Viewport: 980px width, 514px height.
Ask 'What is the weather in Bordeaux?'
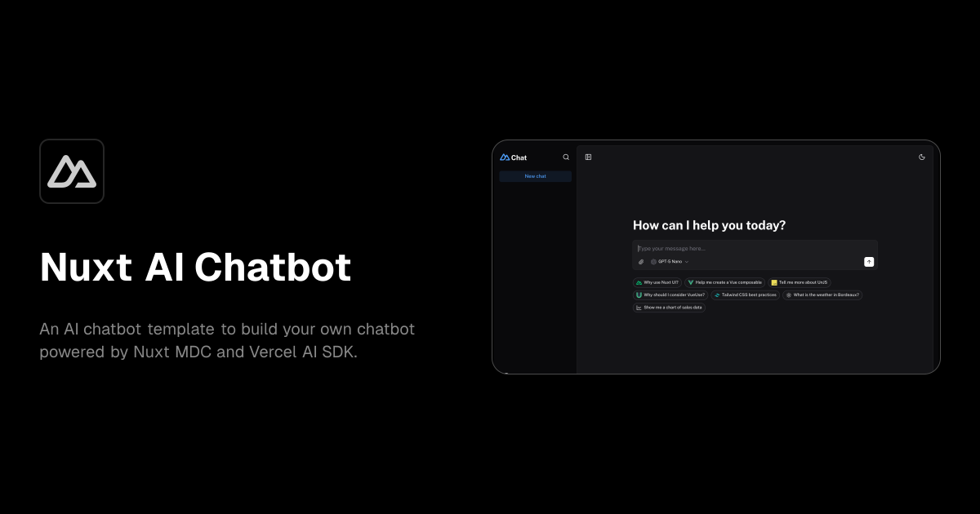pyautogui.click(x=822, y=295)
